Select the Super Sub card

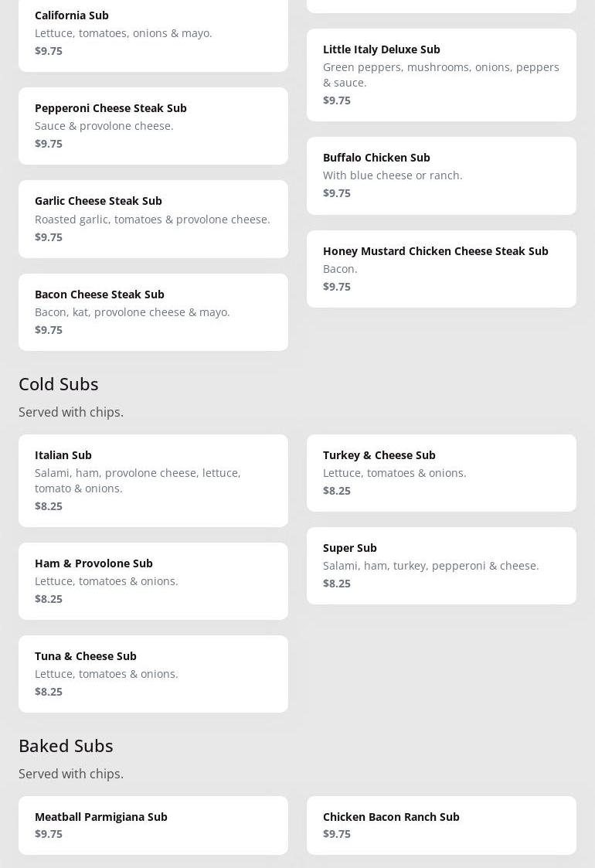coord(441,566)
